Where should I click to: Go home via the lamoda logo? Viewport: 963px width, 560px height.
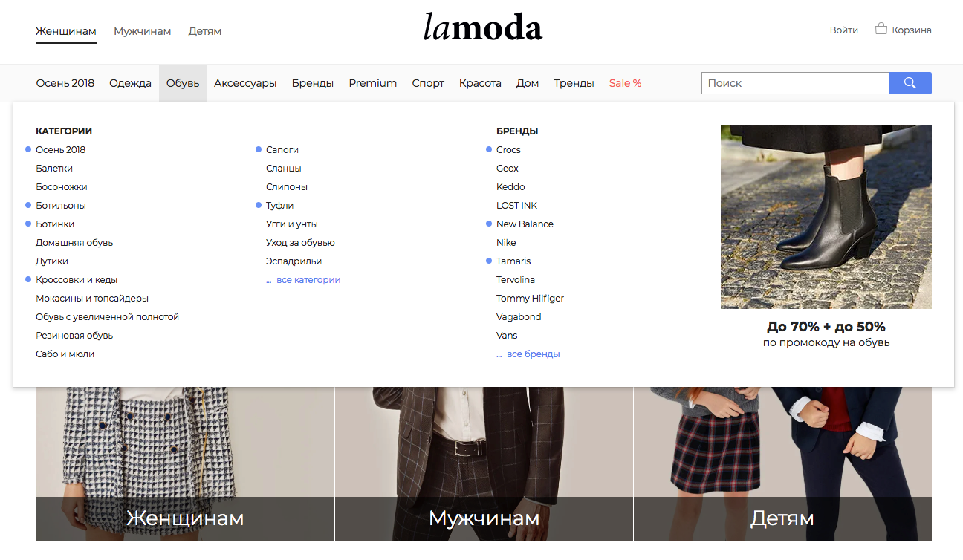[483, 27]
